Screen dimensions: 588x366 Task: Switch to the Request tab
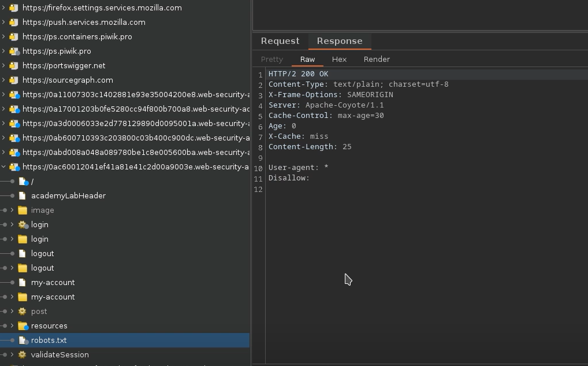[280, 41]
